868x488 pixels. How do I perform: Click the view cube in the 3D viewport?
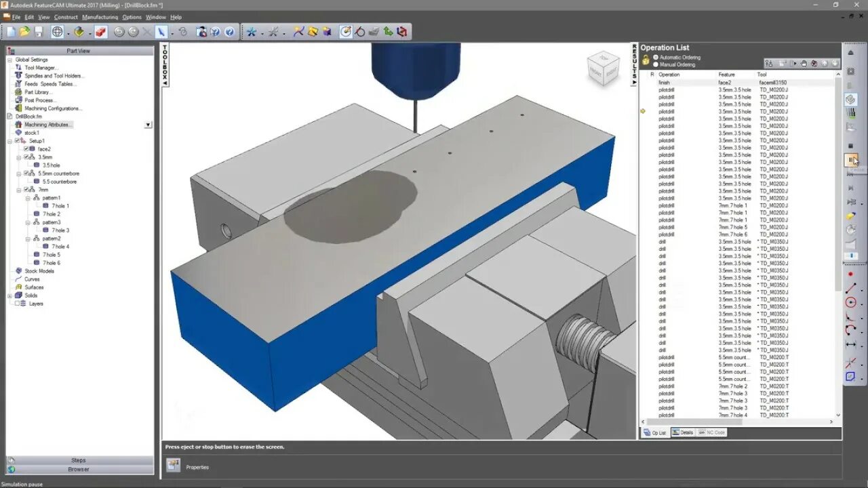tap(603, 68)
